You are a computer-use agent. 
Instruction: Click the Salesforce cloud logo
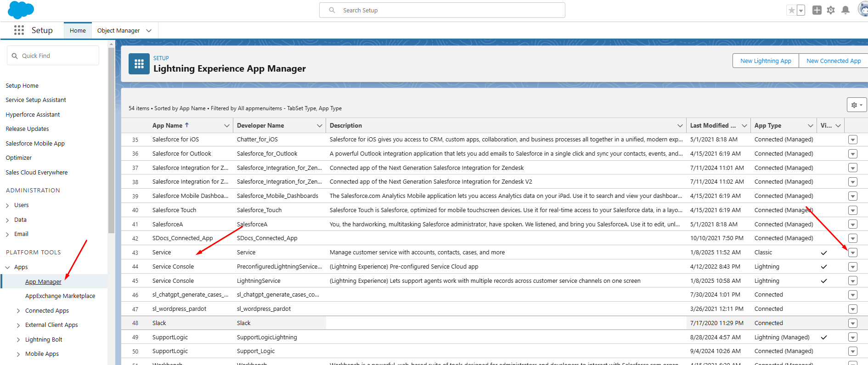click(x=21, y=10)
